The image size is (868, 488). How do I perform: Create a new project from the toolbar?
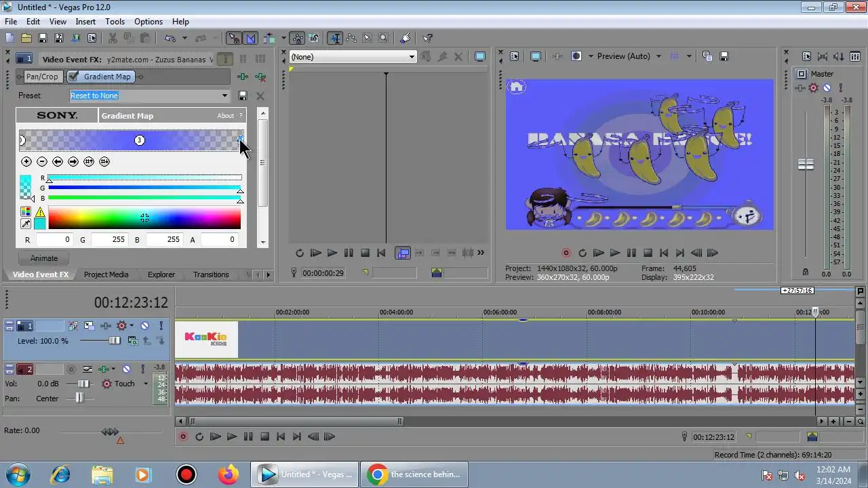[9, 39]
